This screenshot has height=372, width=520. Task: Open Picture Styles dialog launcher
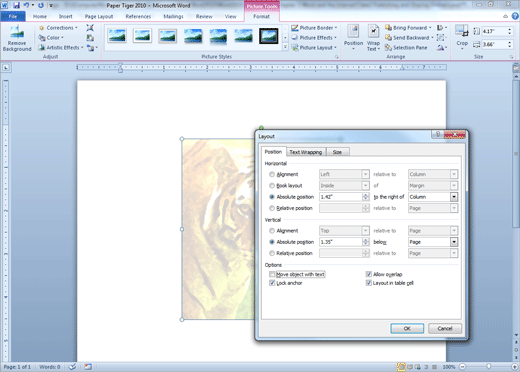pos(337,57)
